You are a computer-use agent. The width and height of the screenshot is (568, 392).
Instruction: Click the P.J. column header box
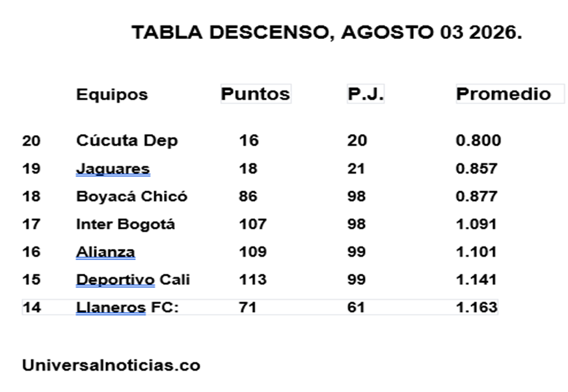pyautogui.click(x=366, y=94)
